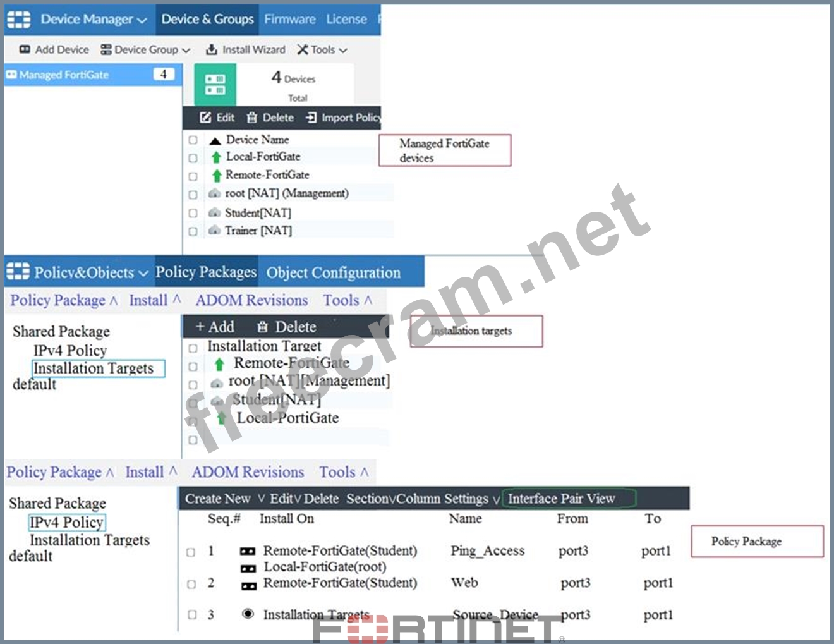Click the Import Policy icon

(x=311, y=118)
